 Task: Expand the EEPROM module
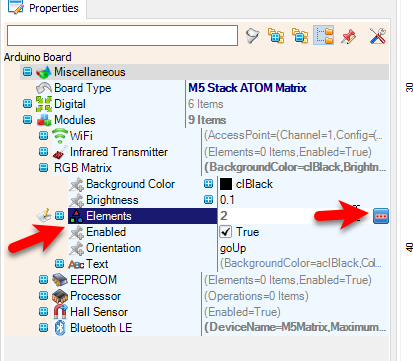coord(43,280)
